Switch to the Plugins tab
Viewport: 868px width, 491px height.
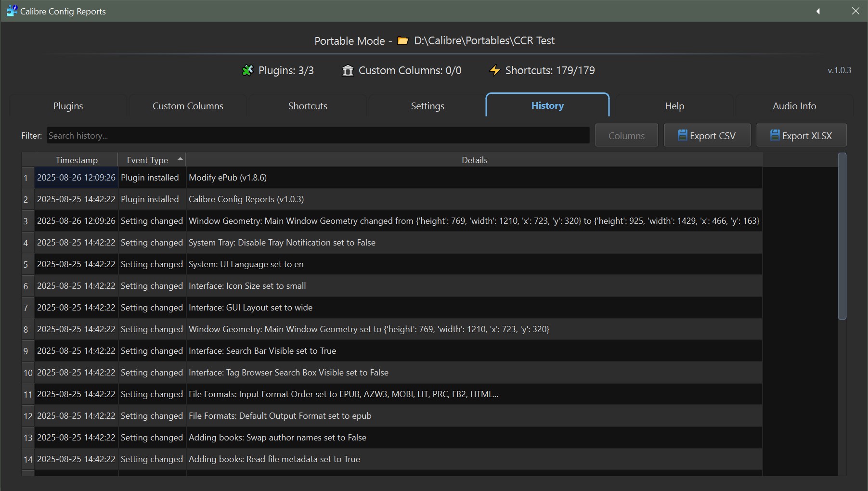tap(68, 106)
